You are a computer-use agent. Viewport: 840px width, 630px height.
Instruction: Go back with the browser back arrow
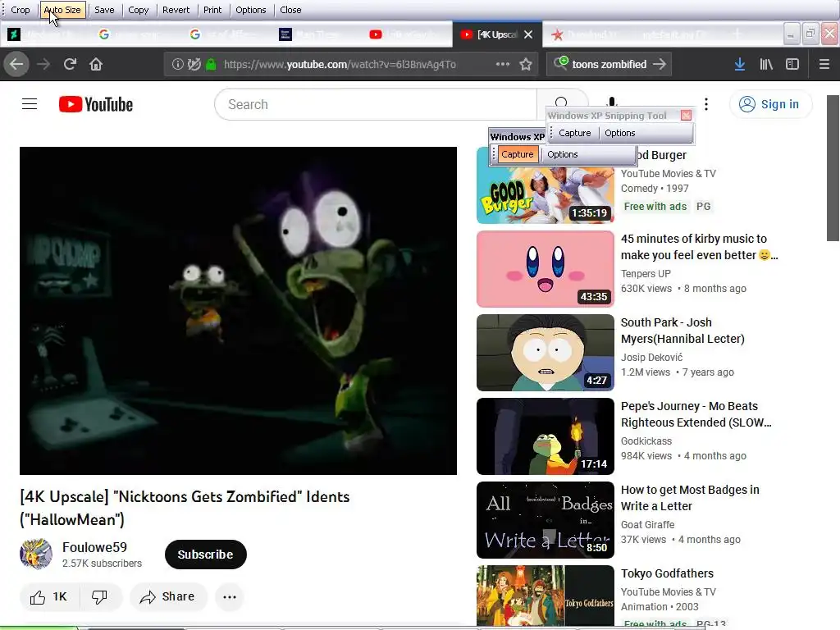point(16,64)
